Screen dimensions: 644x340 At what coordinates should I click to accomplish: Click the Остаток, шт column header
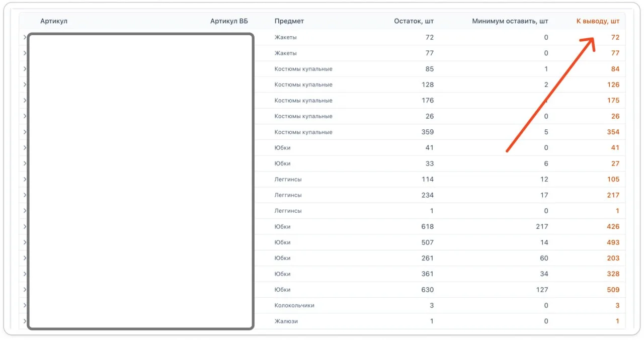414,21
